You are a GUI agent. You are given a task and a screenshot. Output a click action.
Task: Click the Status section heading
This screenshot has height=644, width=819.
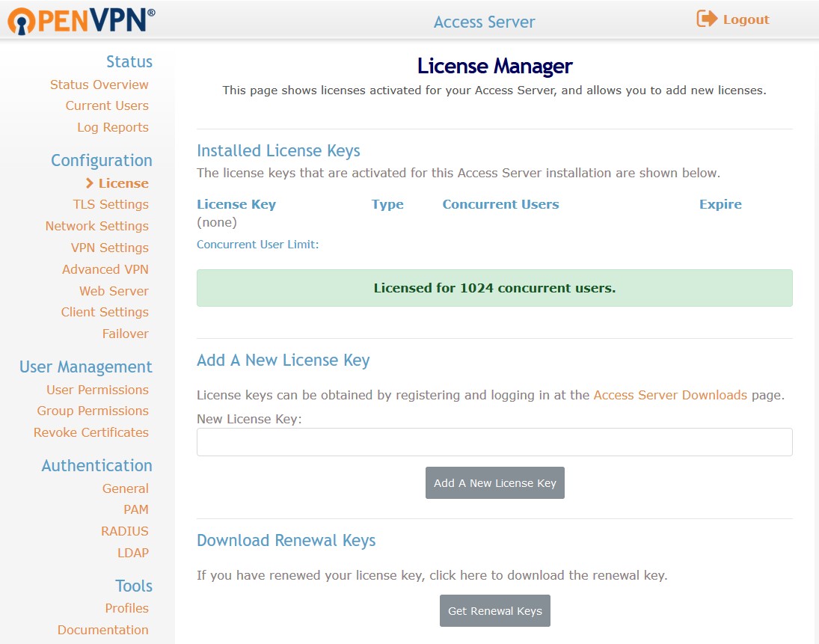(x=129, y=61)
